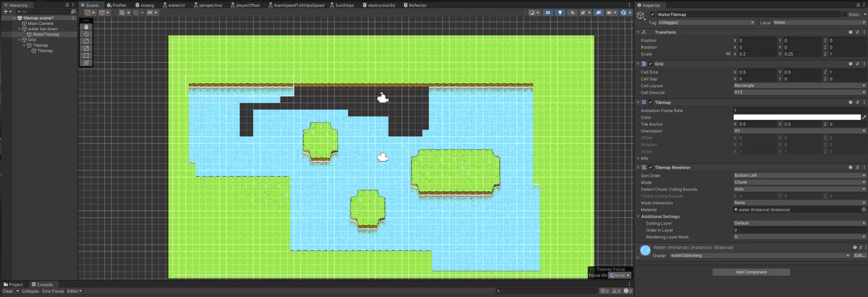Click the grid visibility toolbar icon
Viewport: 868px width, 297px height.
pyautogui.click(x=123, y=12)
